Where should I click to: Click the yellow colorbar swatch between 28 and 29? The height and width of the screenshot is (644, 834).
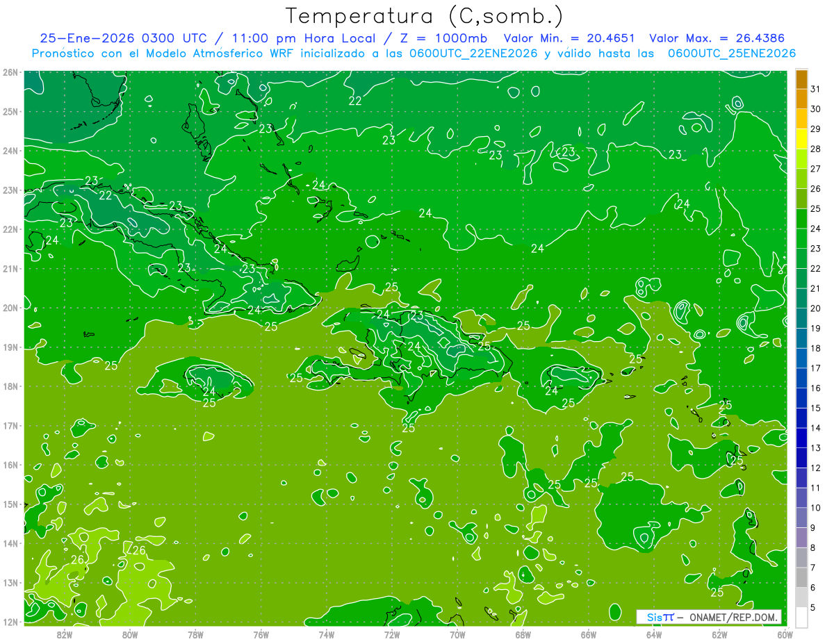coord(801,139)
